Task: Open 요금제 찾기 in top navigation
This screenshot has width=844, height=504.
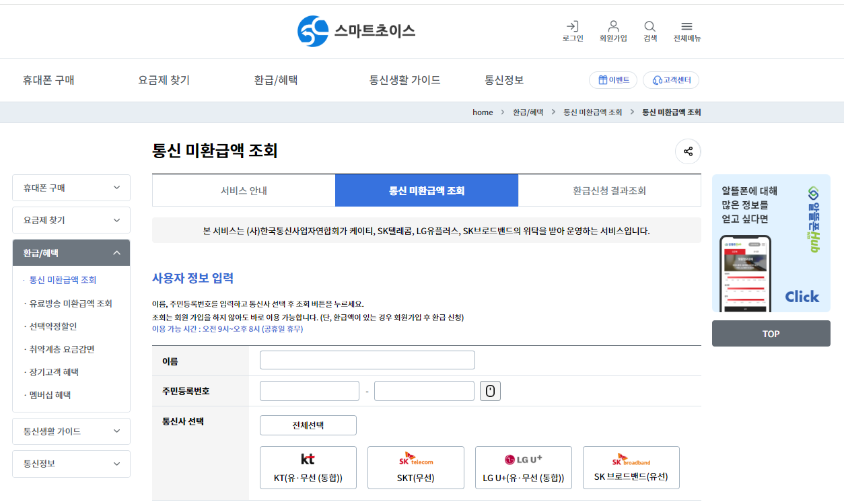Action: pos(164,80)
